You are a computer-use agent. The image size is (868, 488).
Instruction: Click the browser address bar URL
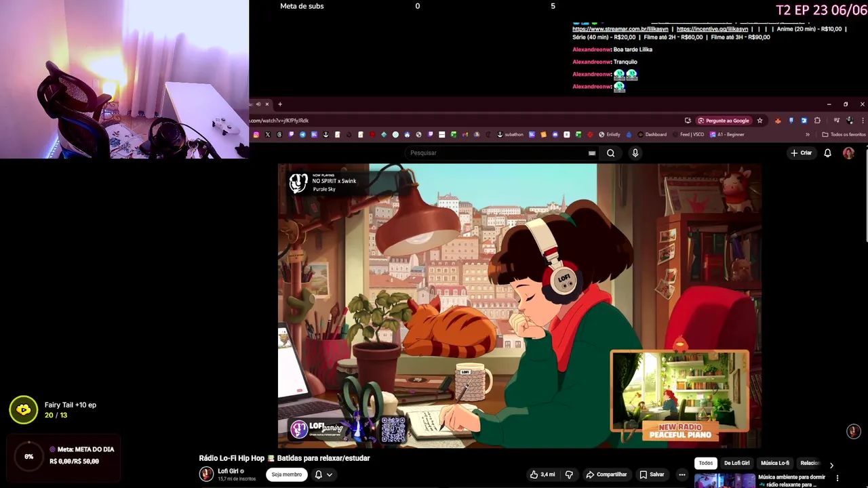pyautogui.click(x=279, y=121)
